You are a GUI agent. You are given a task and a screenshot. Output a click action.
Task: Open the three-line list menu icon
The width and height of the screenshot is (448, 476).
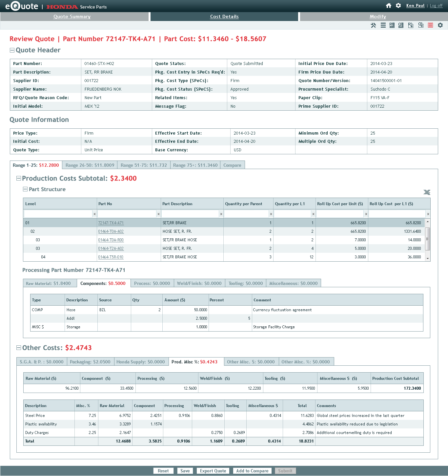(x=383, y=25)
